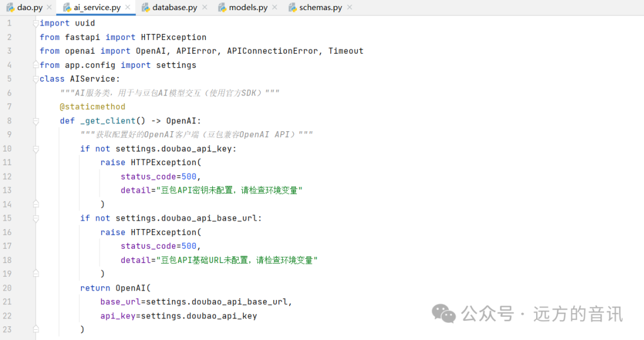The image size is (644, 340).
Task: Collapse the imports fold marker at line 1
Action: click(x=36, y=23)
